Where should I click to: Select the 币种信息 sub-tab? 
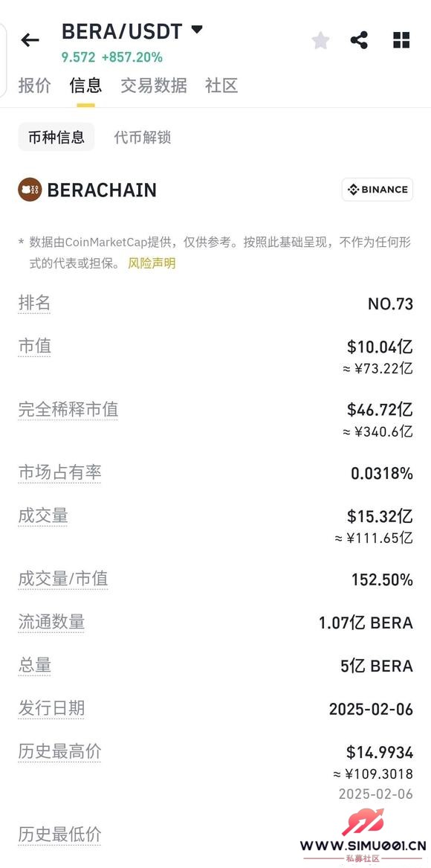[56, 138]
